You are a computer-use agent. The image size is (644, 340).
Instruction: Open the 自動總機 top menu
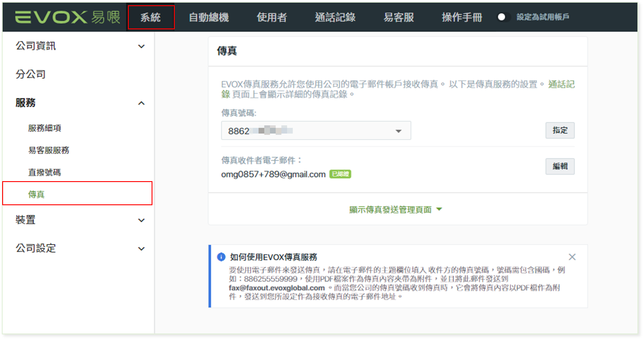[209, 17]
